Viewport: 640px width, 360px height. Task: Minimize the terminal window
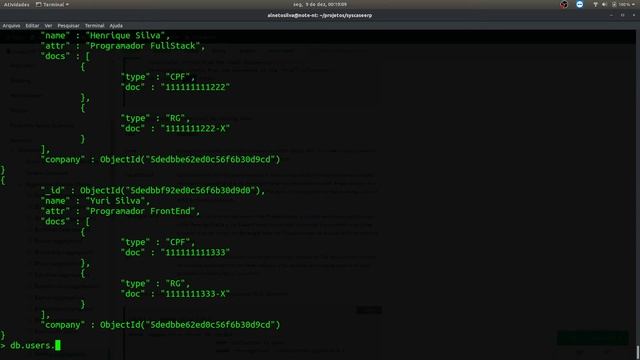pos(611,15)
